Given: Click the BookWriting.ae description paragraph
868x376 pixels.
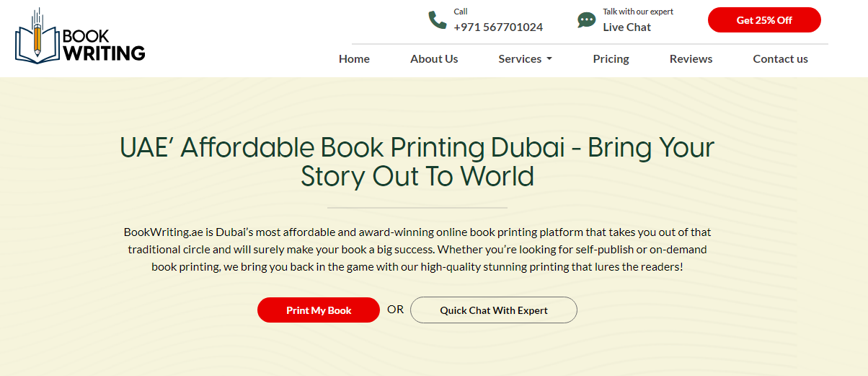Looking at the screenshot, I should coord(417,250).
